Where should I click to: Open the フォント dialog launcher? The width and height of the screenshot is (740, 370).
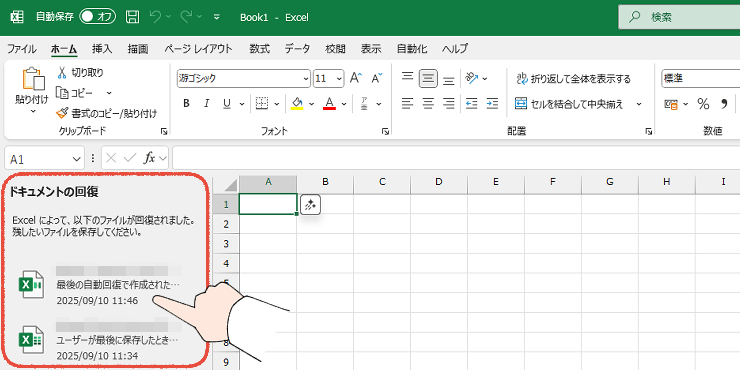pyautogui.click(x=385, y=132)
